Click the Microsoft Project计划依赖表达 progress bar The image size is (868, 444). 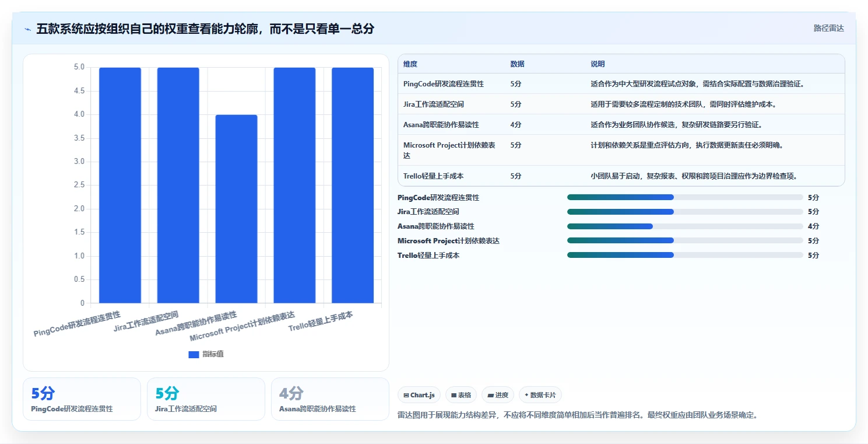[685, 240]
